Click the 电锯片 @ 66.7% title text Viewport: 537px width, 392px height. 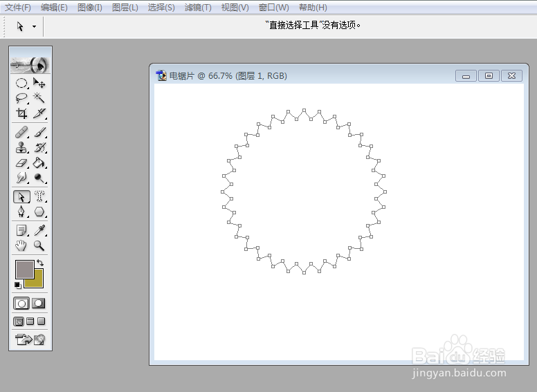(228, 75)
